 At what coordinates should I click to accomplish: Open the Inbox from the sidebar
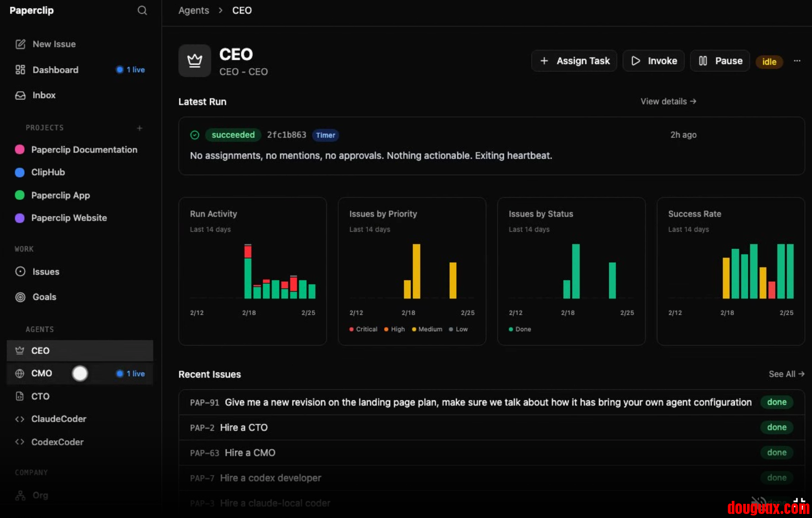44,95
